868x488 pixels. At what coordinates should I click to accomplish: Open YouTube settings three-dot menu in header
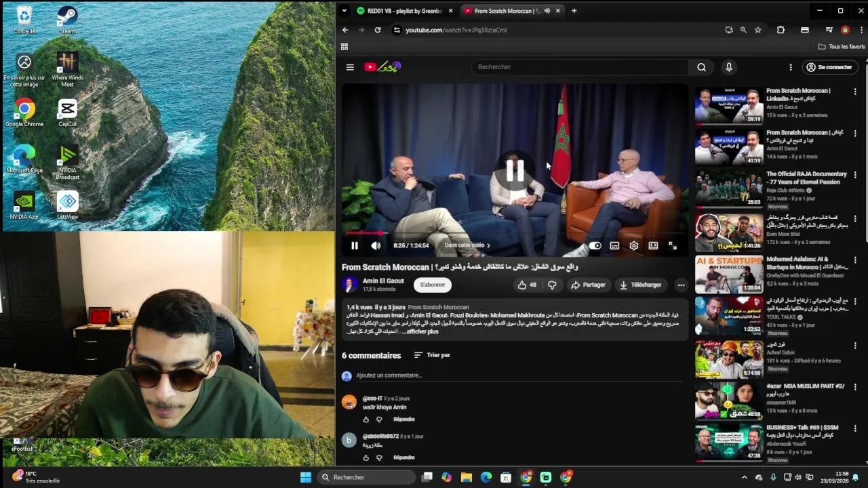click(790, 67)
